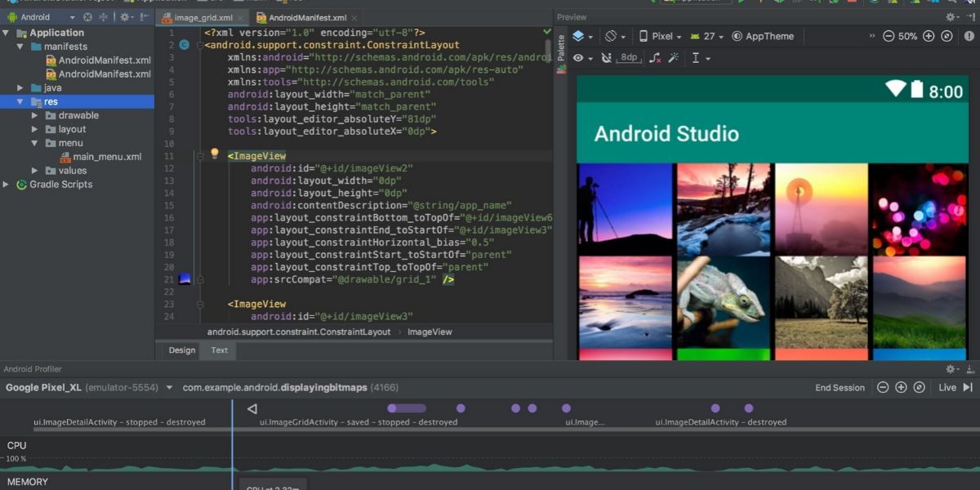Zoom in the profiler timeline

point(901,388)
